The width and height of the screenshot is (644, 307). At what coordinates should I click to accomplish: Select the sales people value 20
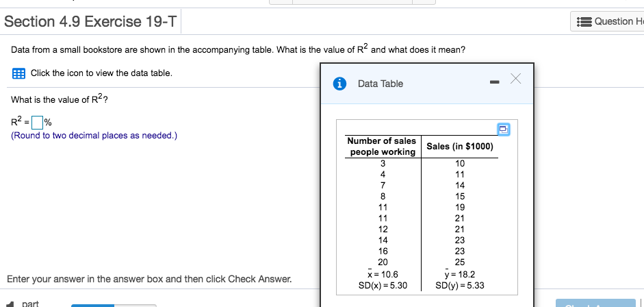[383, 262]
